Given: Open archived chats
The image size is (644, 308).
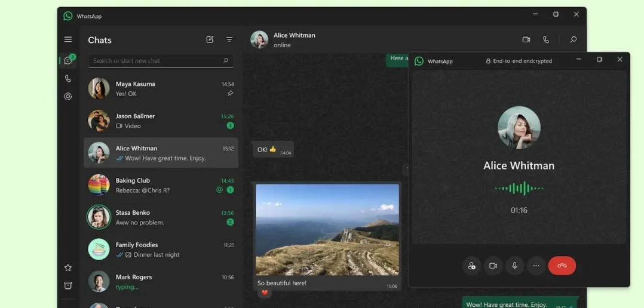Looking at the screenshot, I should point(68,285).
